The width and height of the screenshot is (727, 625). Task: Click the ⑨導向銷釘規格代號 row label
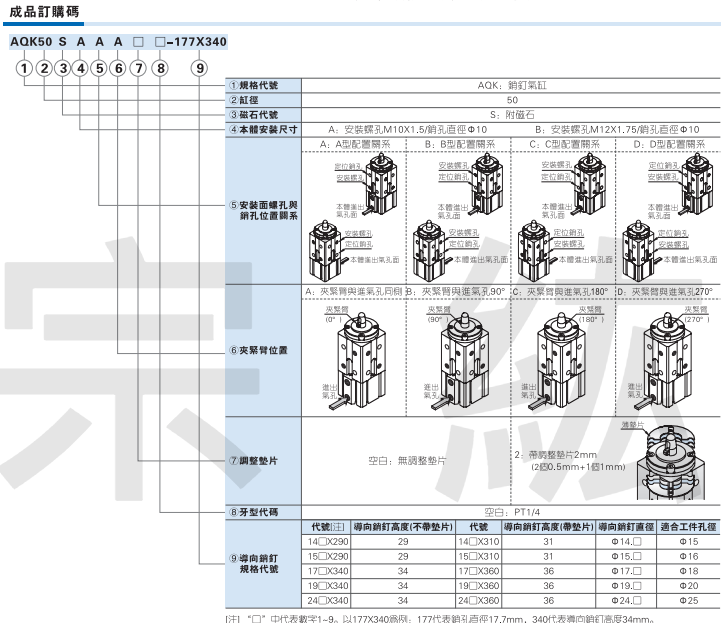(255, 563)
